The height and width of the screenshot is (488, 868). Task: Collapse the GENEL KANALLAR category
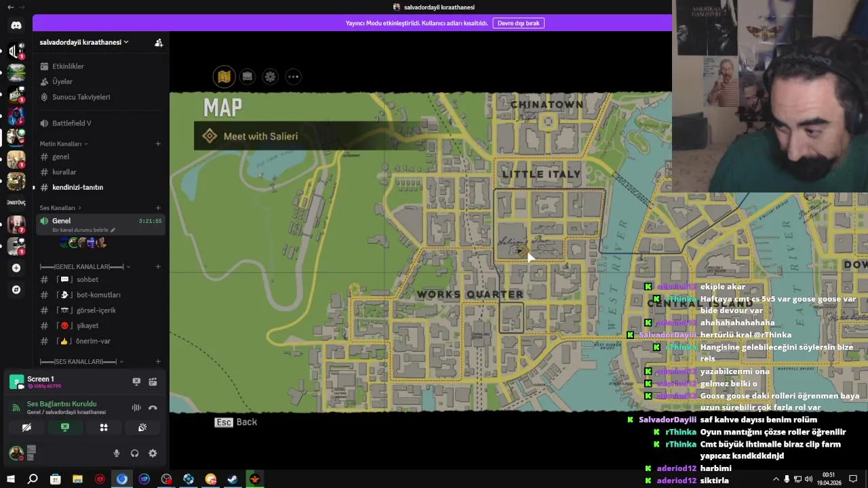click(x=85, y=266)
